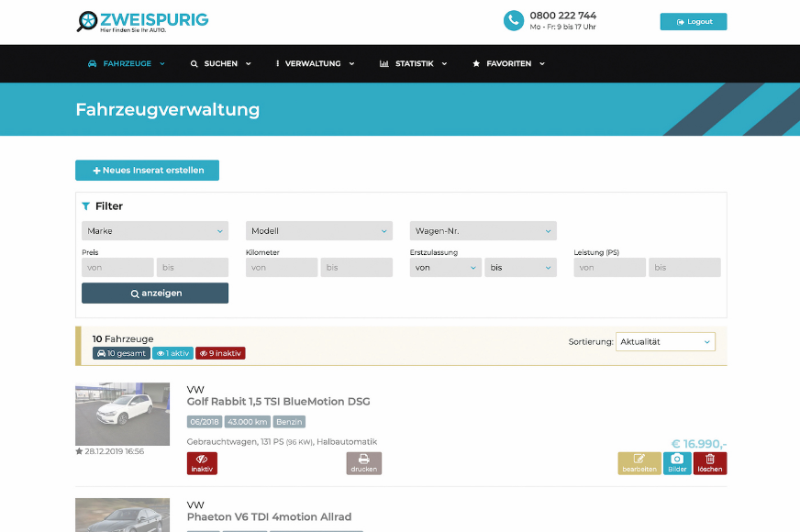The height and width of the screenshot is (532, 800).
Task: Filter by the 1 aktiv badge
Action: click(x=173, y=353)
